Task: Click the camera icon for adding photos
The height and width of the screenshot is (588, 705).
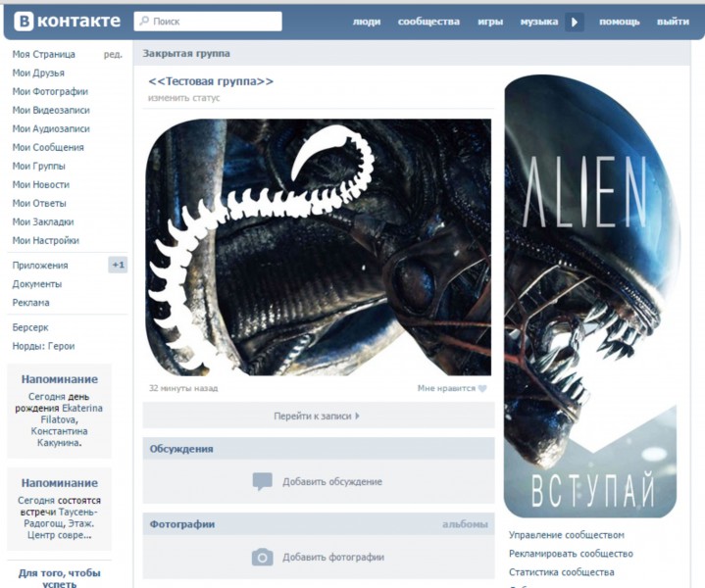Action: point(263,557)
